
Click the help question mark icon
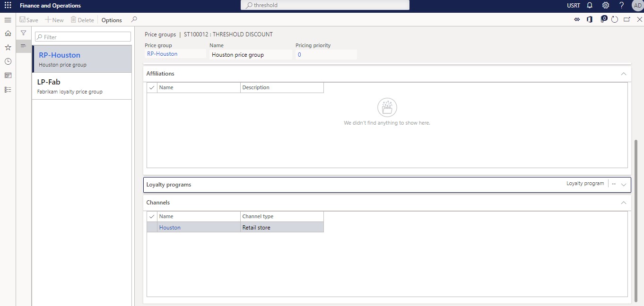[621, 6]
